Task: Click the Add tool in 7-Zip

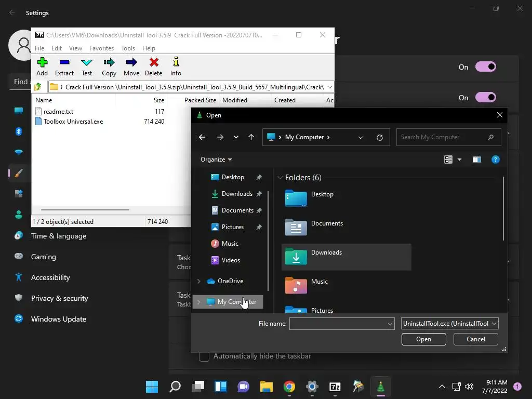Action: tap(42, 67)
